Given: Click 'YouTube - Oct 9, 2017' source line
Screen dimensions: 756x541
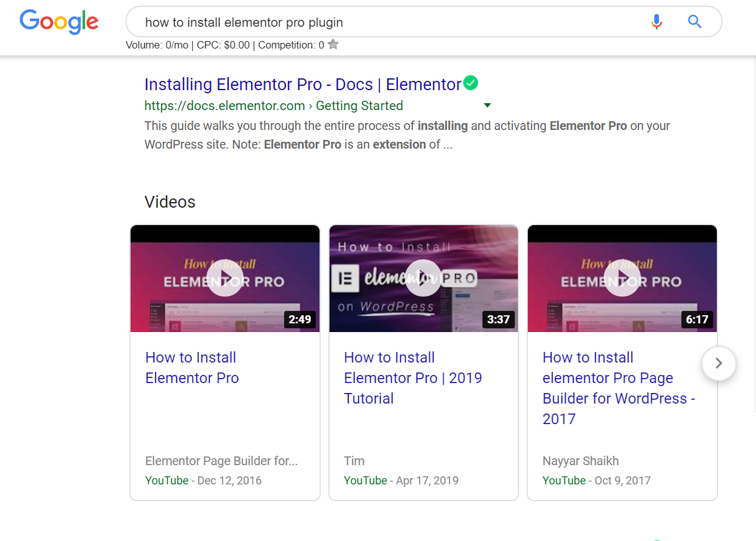Looking at the screenshot, I should (x=597, y=481).
